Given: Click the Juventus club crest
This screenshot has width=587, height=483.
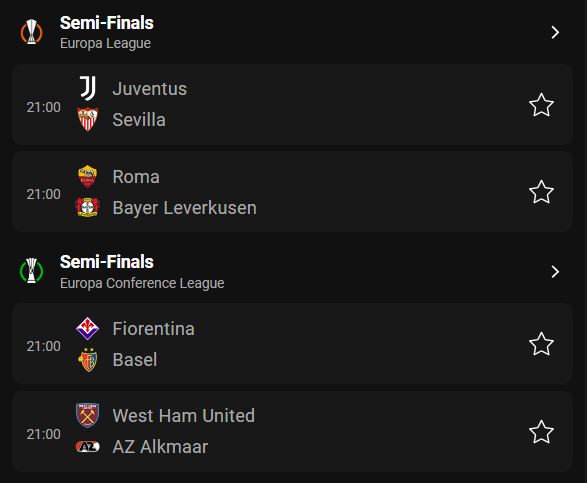Looking at the screenshot, I should [88, 88].
